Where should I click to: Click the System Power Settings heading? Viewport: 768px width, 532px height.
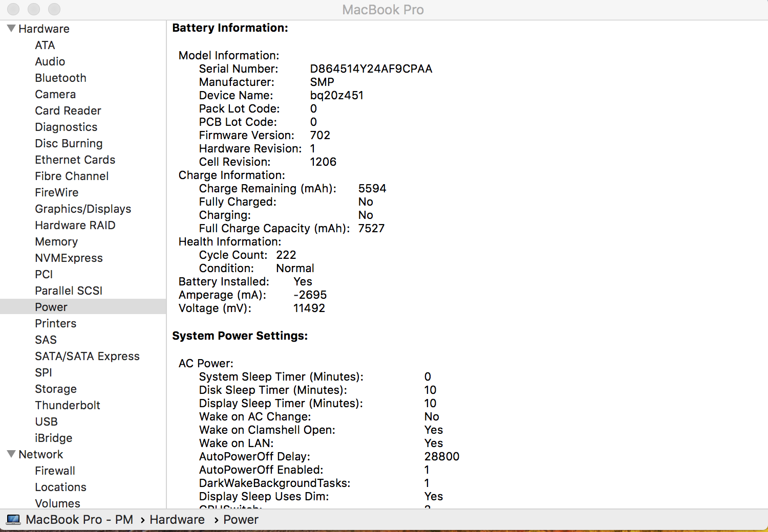pos(240,336)
